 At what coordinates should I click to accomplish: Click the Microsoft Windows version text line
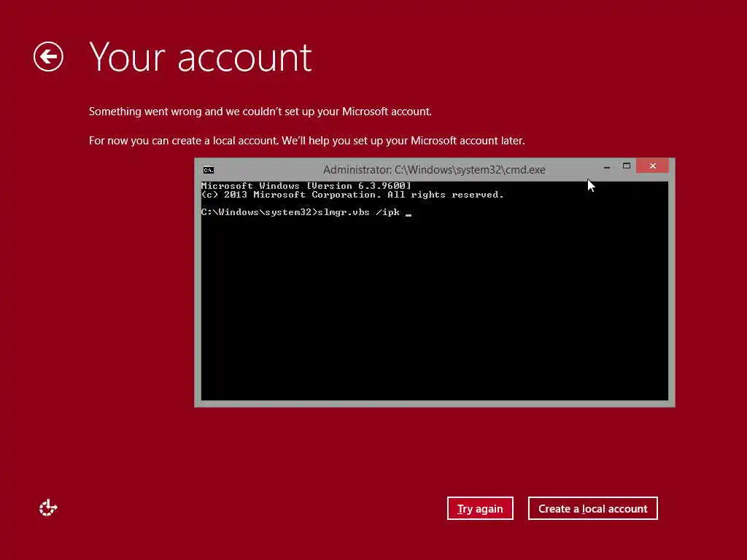tap(306, 186)
